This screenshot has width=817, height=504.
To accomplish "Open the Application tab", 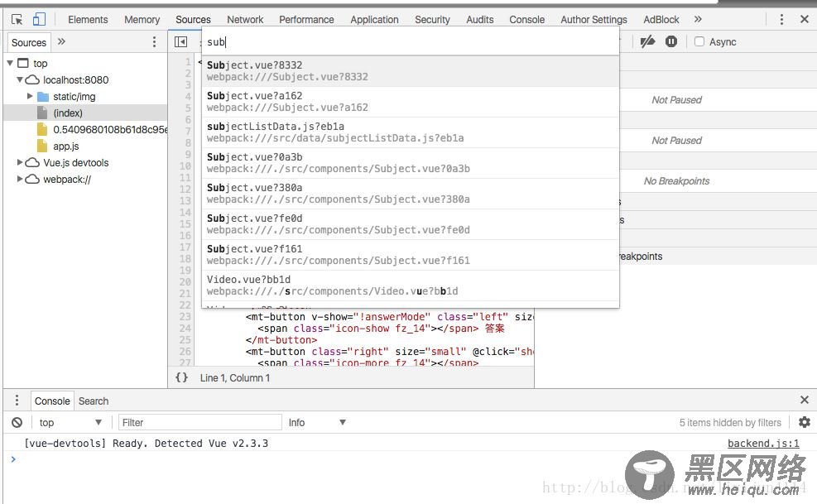I will click(374, 20).
